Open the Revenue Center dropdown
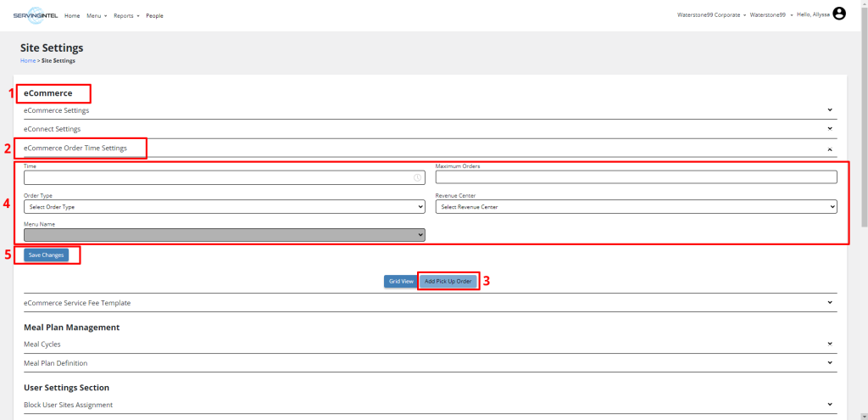This screenshot has height=420, width=868. tap(636, 206)
